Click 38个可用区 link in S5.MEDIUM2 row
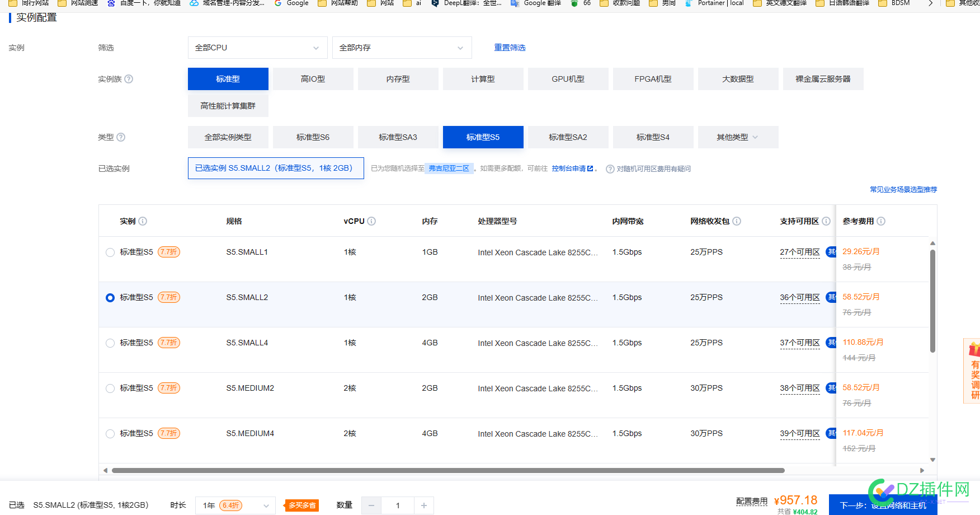The height and width of the screenshot is (515, 980). [x=800, y=388]
